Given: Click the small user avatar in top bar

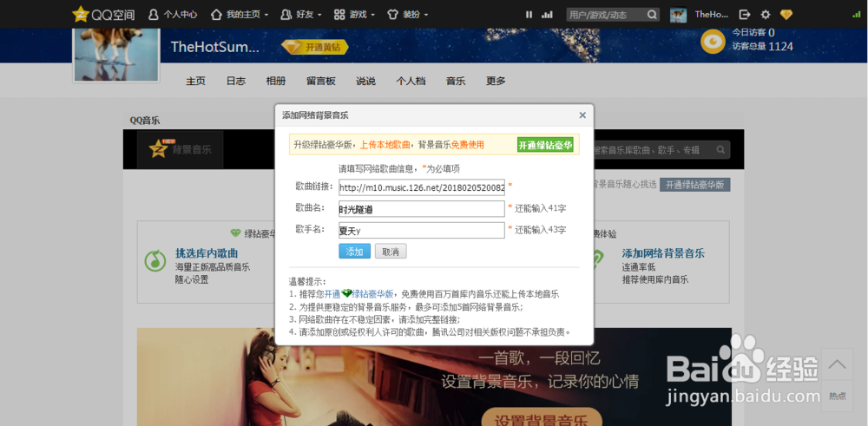Looking at the screenshot, I should click(678, 15).
